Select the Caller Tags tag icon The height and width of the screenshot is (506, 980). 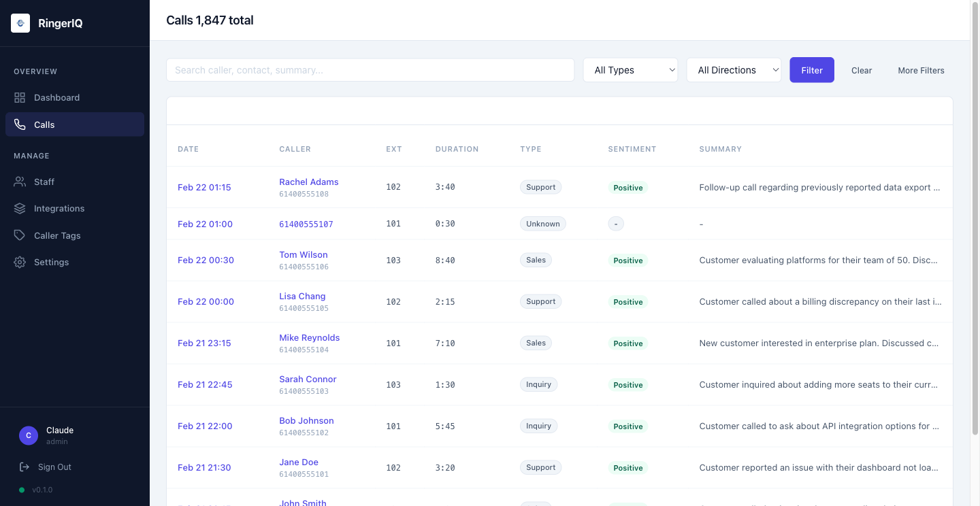(x=19, y=235)
